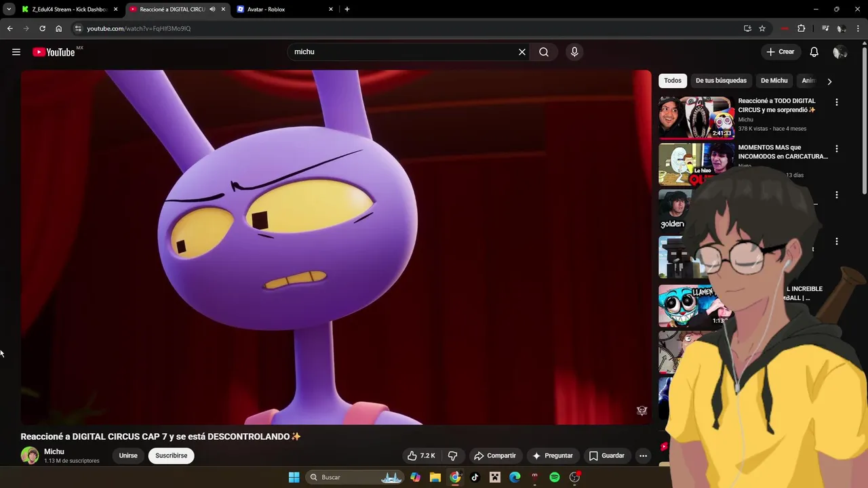Open the Chrome extensions puzzle icon
Screen dimensions: 868x488
tap(802, 28)
